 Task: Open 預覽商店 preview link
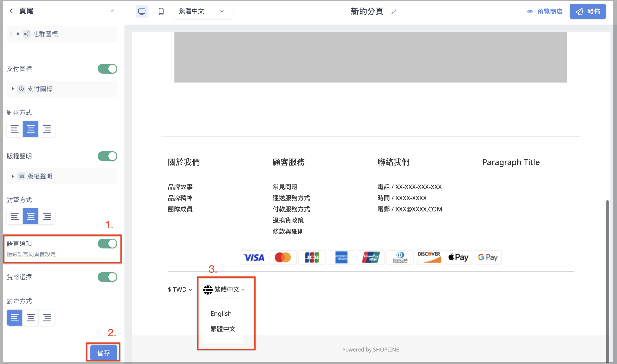[x=545, y=11]
